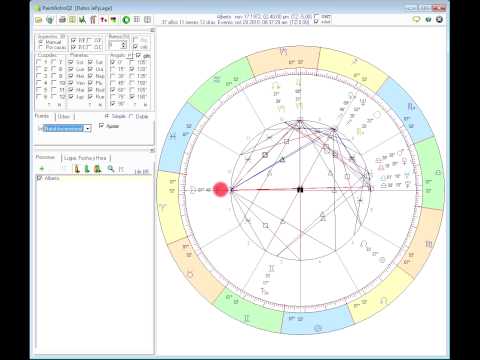This screenshot has height=360, width=480.
Task: Switch to the Personas tab
Action: (45, 157)
